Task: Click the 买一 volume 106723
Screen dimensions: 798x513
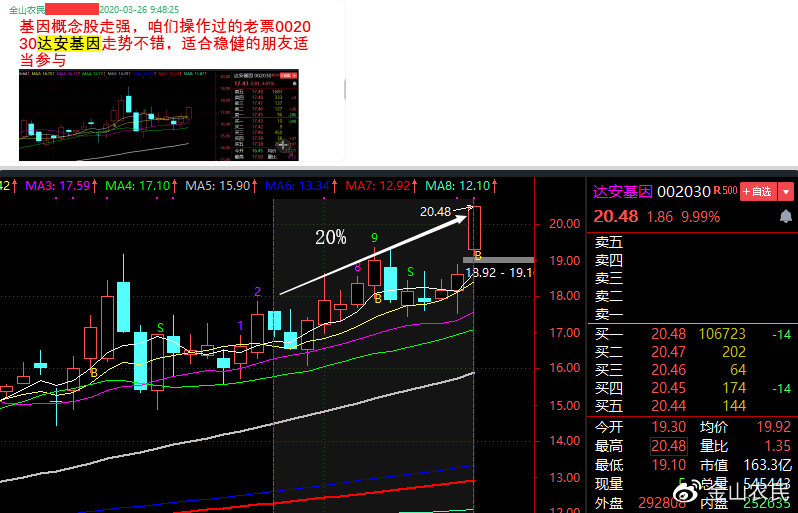Action: (x=722, y=334)
